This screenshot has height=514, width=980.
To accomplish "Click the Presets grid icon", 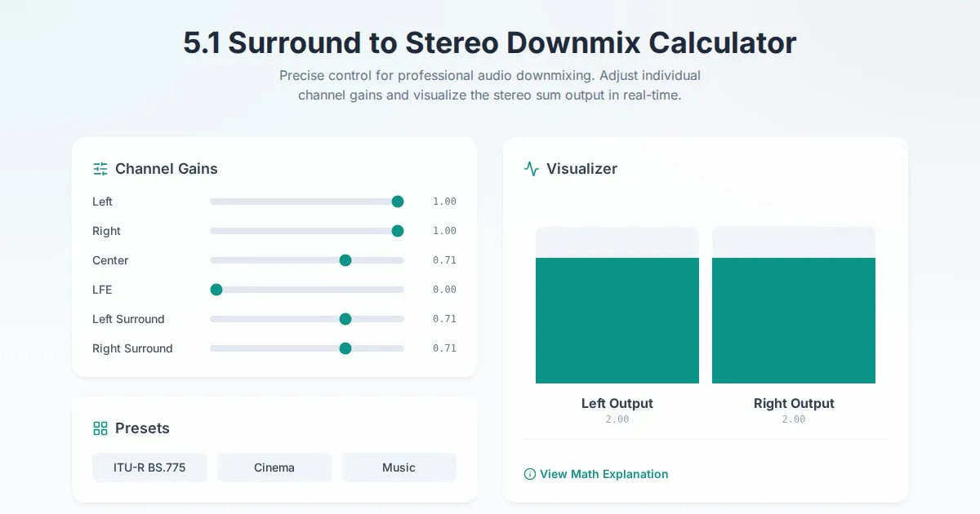I will point(100,428).
